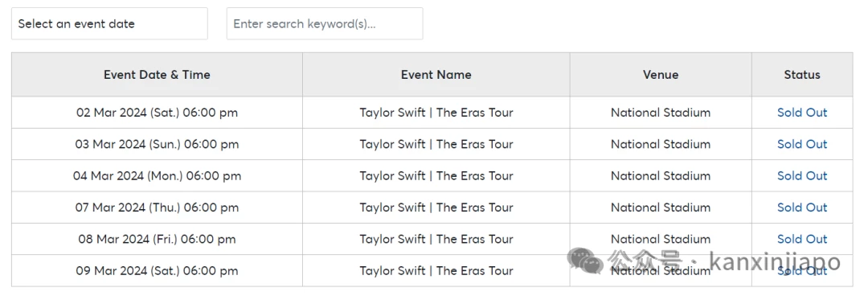Click the 09 Mar 2024 (Sat.) date cell
Viewport: 868px width, 296px height.
tap(158, 270)
